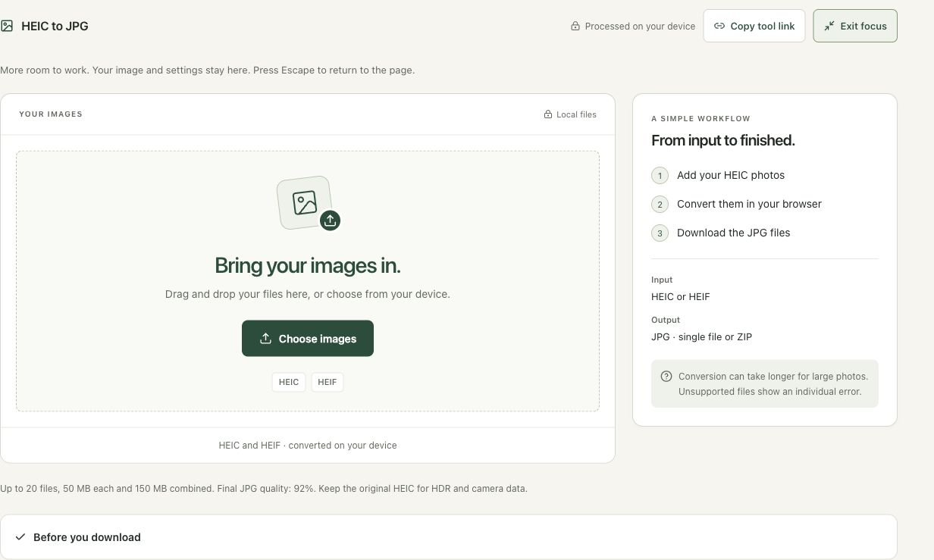Click step 2 number badge for converting in browser

click(x=660, y=204)
